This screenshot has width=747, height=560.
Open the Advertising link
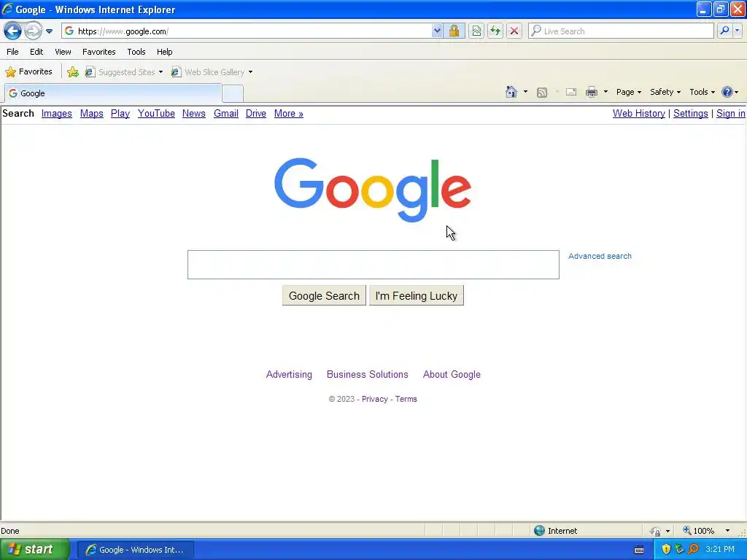pyautogui.click(x=289, y=374)
